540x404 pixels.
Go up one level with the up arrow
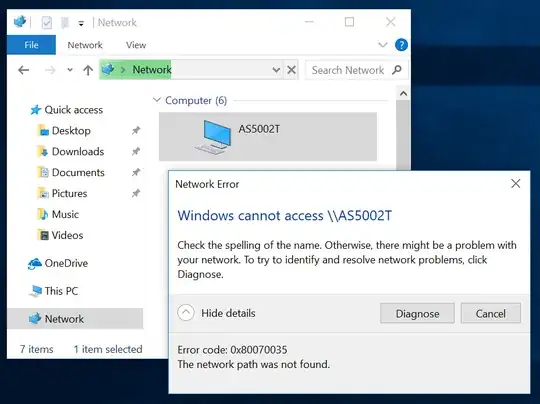point(88,70)
